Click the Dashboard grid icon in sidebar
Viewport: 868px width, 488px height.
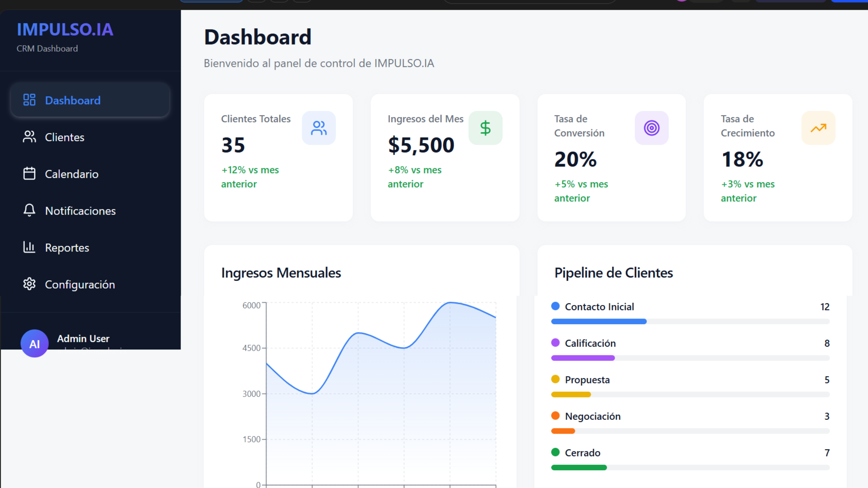[29, 100]
